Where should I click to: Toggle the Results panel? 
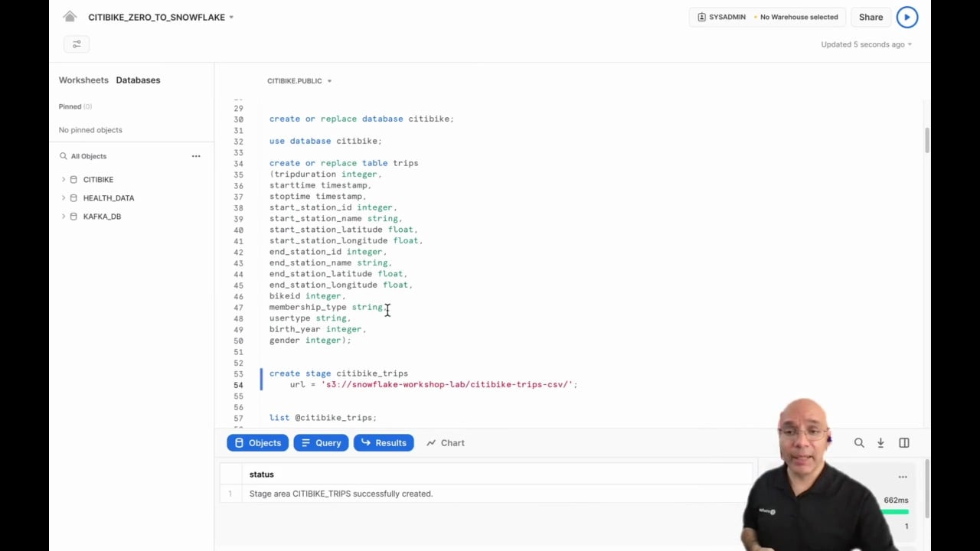click(x=384, y=443)
